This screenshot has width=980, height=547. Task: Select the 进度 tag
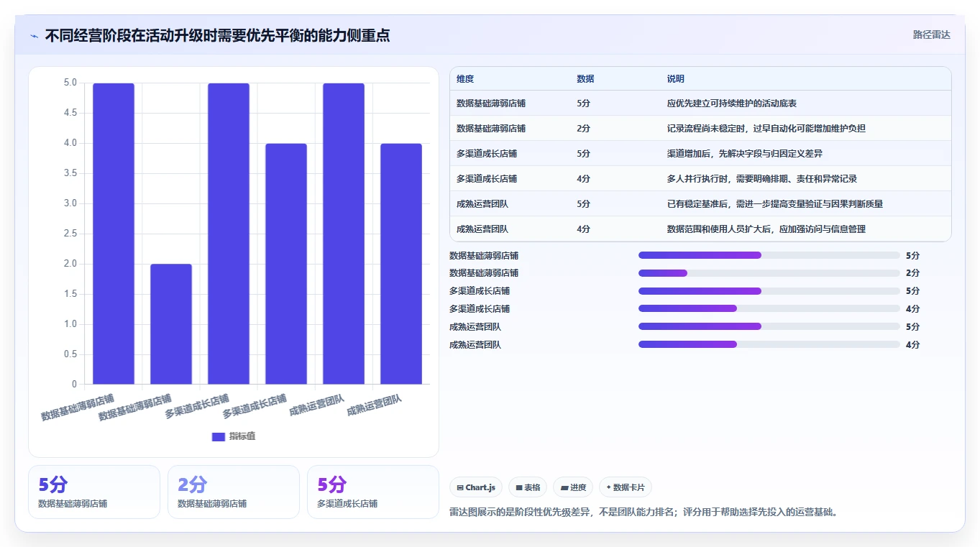coord(573,487)
